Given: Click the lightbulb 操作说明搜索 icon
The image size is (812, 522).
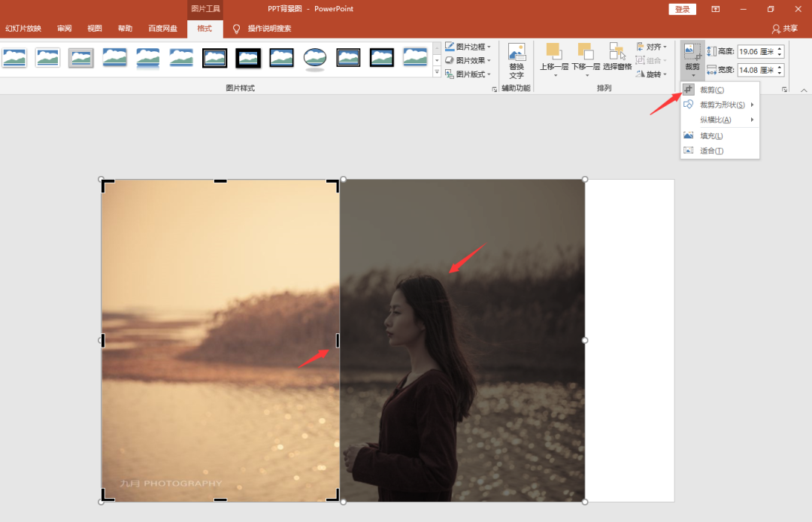Looking at the screenshot, I should click(237, 29).
